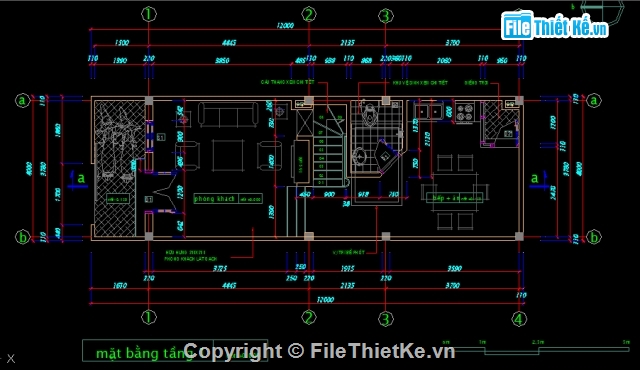Select grid axis bubble 2 at top
The height and width of the screenshot is (370, 640).
coord(309,15)
